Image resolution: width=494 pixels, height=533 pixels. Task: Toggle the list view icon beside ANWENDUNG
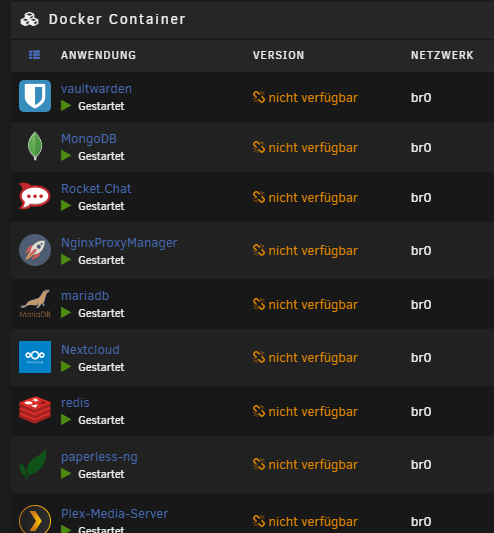pyautogui.click(x=34, y=55)
